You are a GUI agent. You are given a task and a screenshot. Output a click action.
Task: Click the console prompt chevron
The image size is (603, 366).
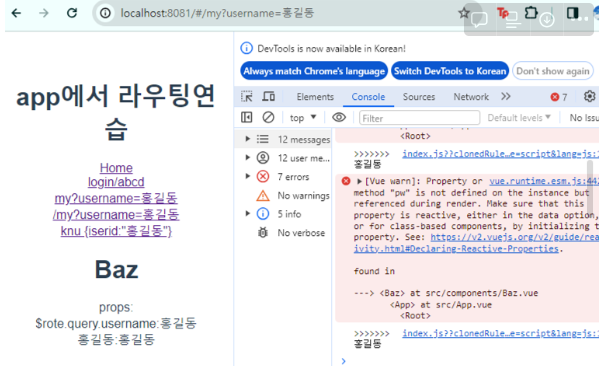click(343, 361)
